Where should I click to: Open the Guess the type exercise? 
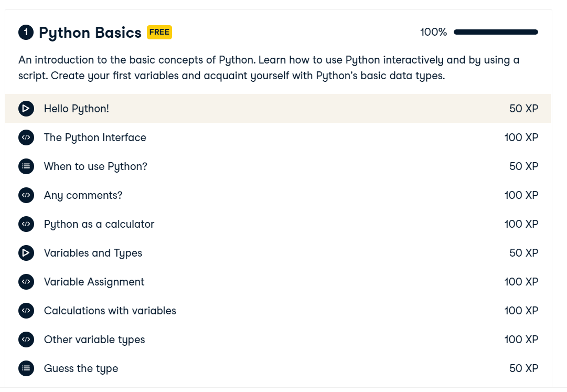pos(81,368)
